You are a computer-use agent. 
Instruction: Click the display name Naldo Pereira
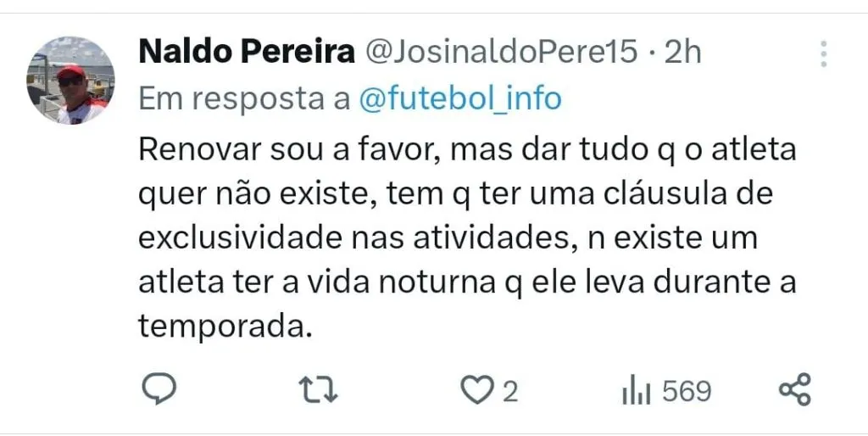point(246,53)
